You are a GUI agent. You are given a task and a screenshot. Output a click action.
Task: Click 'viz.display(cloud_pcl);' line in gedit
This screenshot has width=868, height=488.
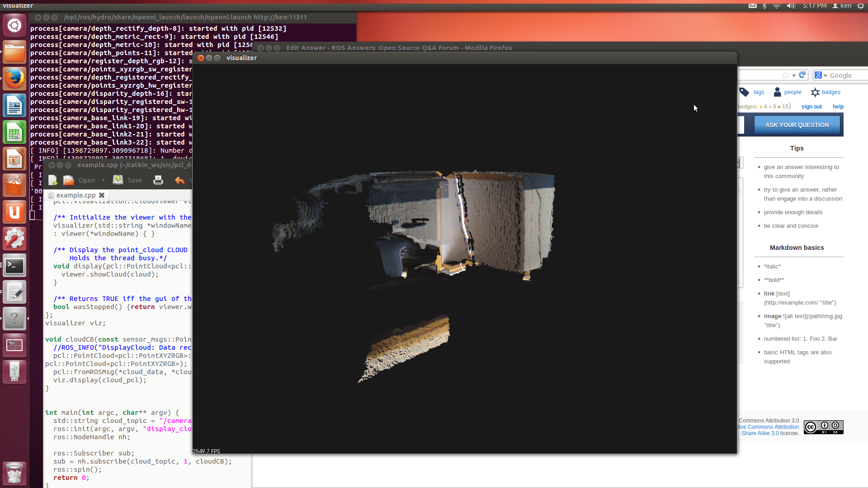tap(100, 380)
